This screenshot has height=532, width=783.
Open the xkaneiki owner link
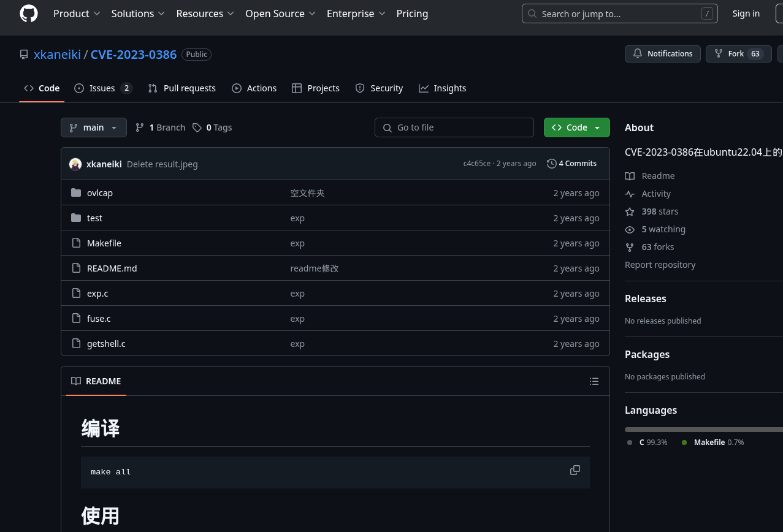pyautogui.click(x=57, y=55)
